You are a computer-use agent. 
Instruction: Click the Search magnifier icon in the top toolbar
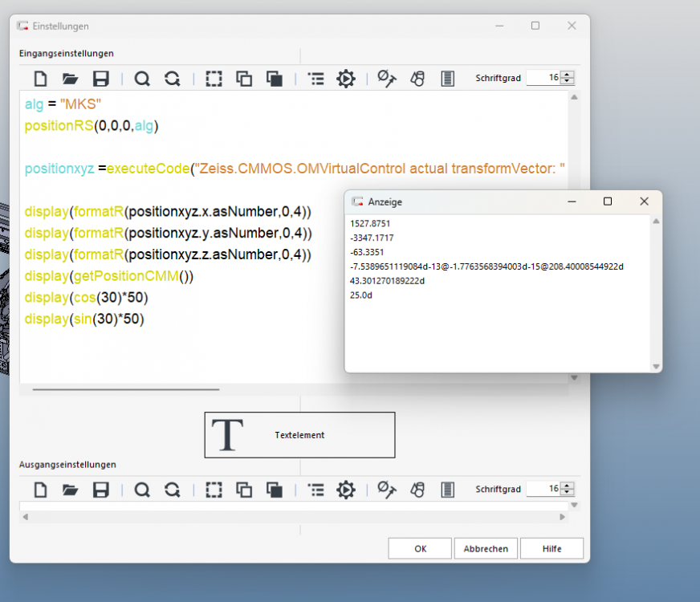[x=142, y=79]
